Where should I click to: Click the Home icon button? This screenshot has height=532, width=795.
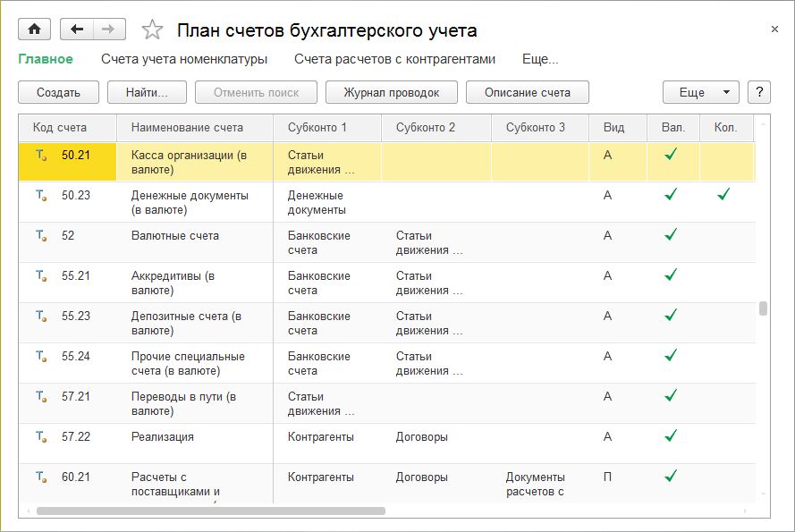pyautogui.click(x=35, y=30)
